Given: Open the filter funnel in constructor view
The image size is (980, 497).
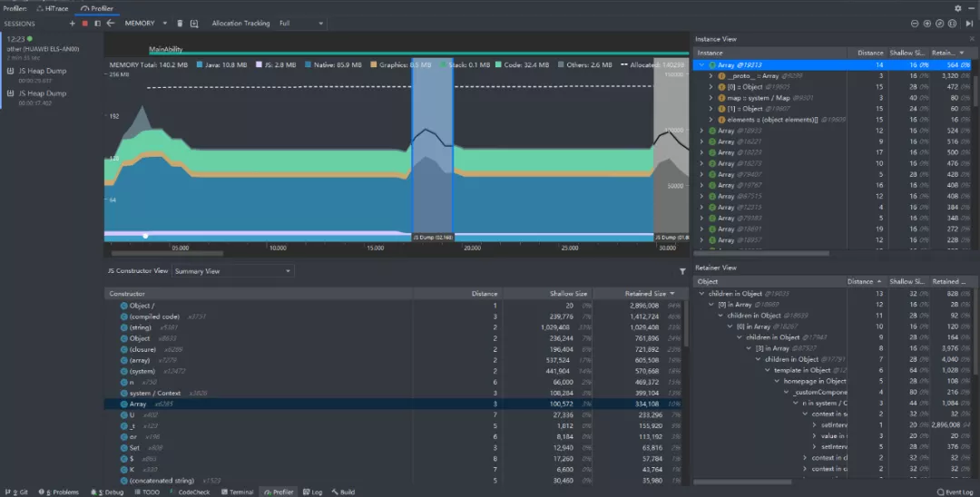Looking at the screenshot, I should pos(682,271).
